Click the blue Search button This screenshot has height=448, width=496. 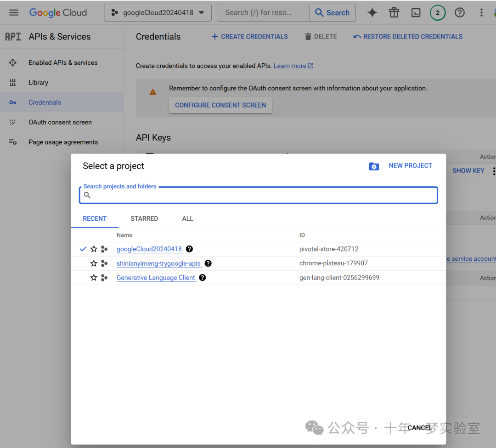[x=333, y=13]
